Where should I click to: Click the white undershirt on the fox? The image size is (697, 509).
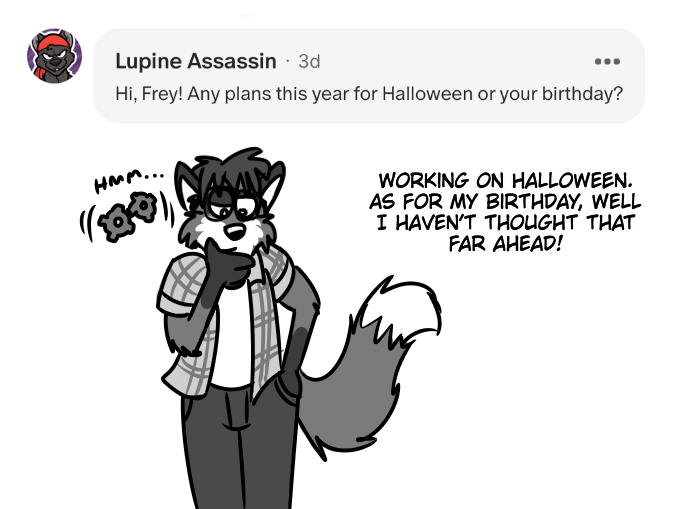(232, 338)
